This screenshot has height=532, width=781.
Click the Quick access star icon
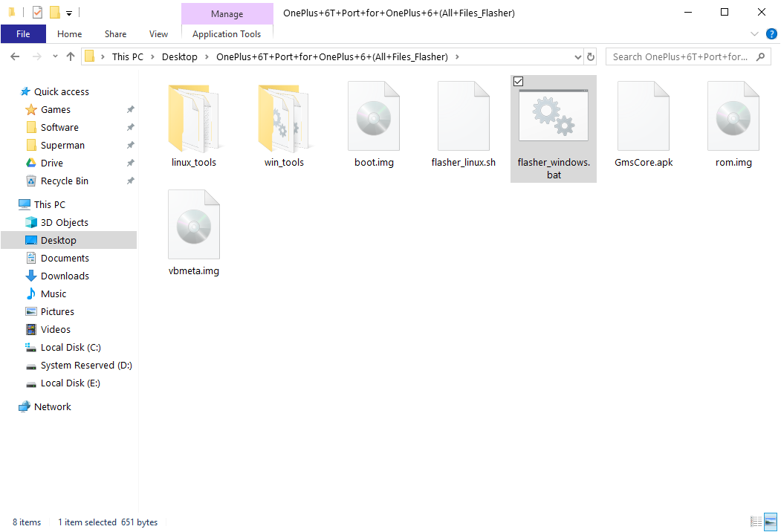click(x=25, y=91)
